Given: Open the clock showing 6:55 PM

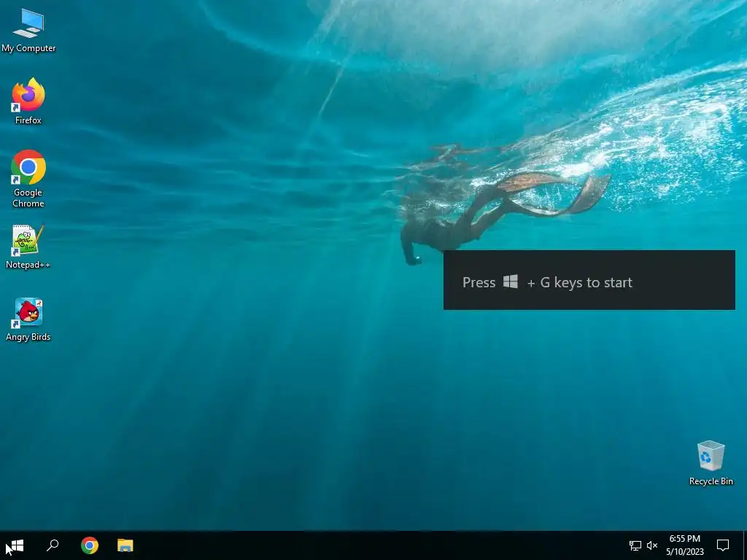Looking at the screenshot, I should tap(684, 545).
